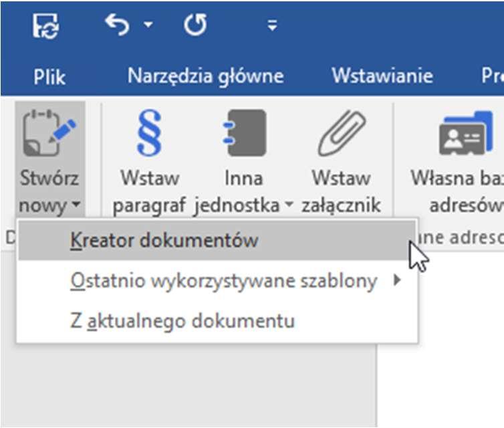Expand the arrow next to Ostatnio wykorzystywane szablony
The image size is (504, 428).
click(x=397, y=280)
